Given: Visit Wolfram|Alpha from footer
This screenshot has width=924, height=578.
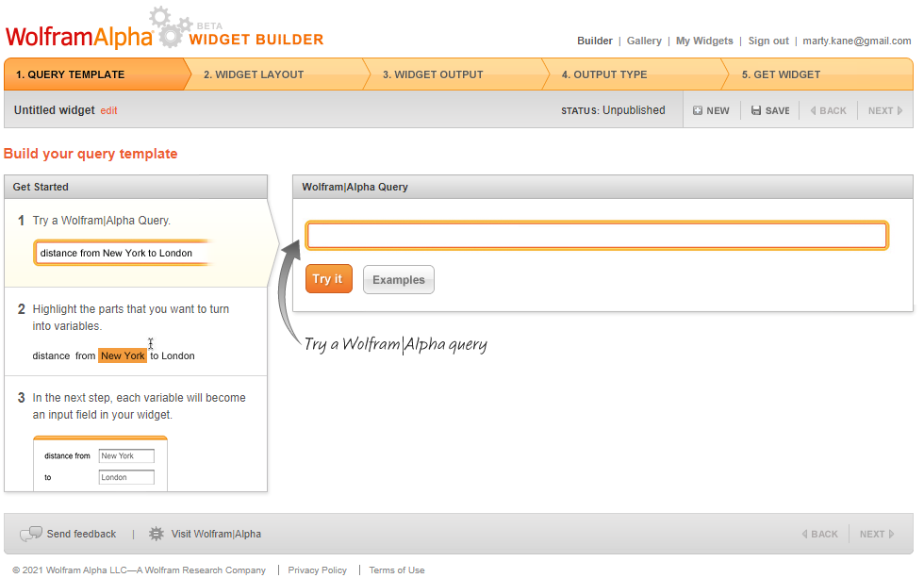Looking at the screenshot, I should (216, 534).
